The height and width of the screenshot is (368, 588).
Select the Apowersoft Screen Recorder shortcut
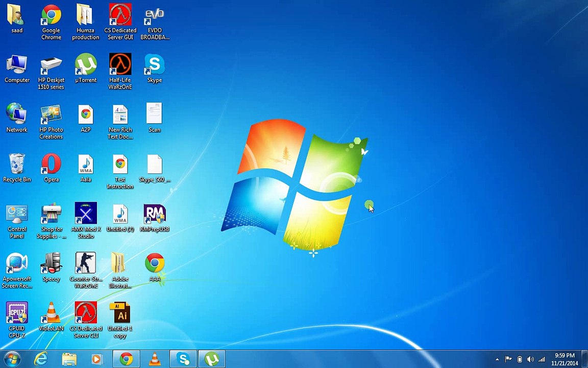(x=17, y=270)
